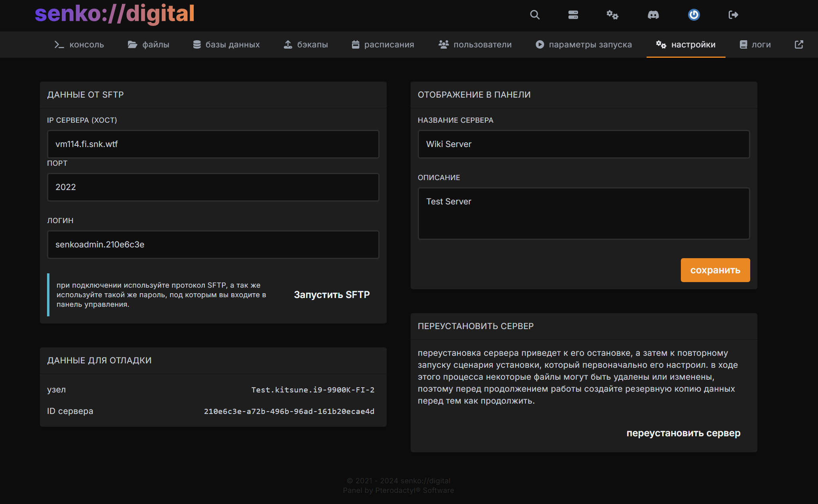
Task: Open admin gears icon in top header
Action: [x=612, y=15]
